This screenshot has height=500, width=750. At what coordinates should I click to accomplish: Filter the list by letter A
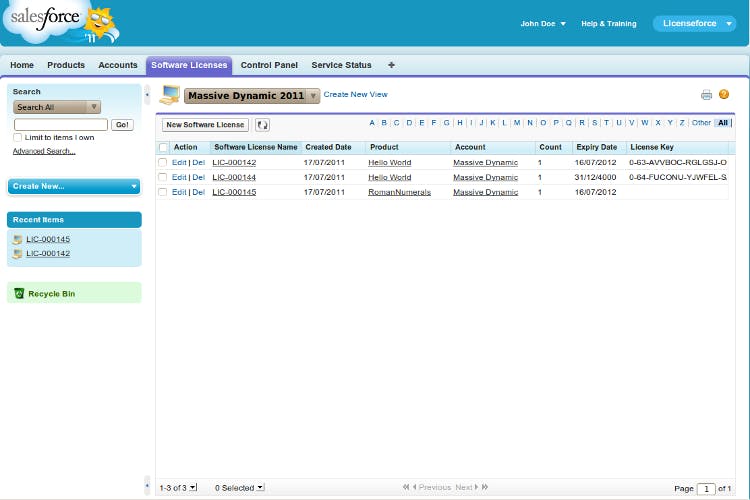372,123
